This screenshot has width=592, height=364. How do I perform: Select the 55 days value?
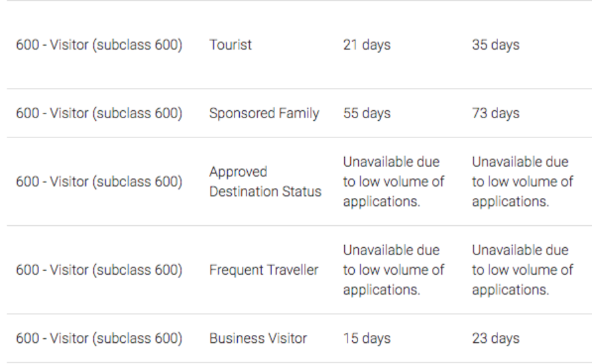click(367, 113)
